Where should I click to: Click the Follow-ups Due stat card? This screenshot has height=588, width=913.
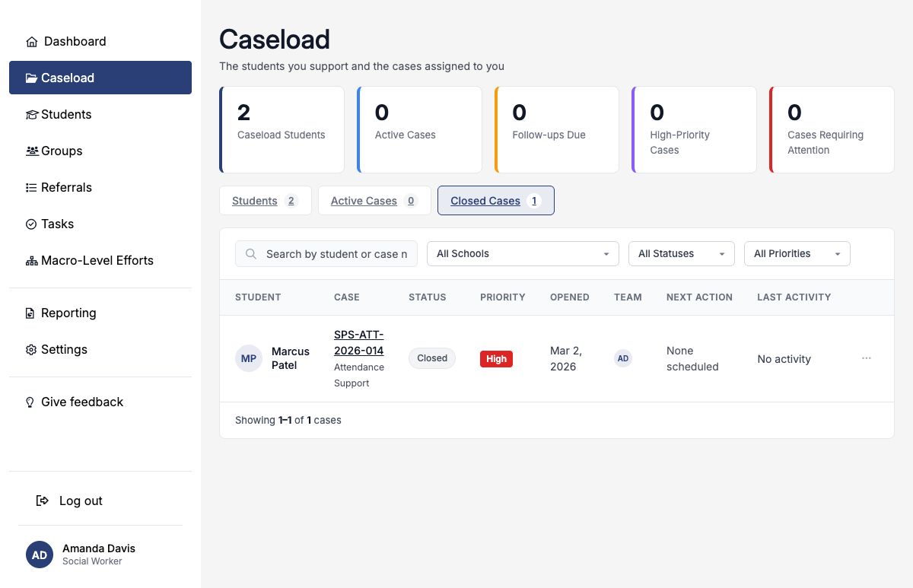tap(557, 129)
